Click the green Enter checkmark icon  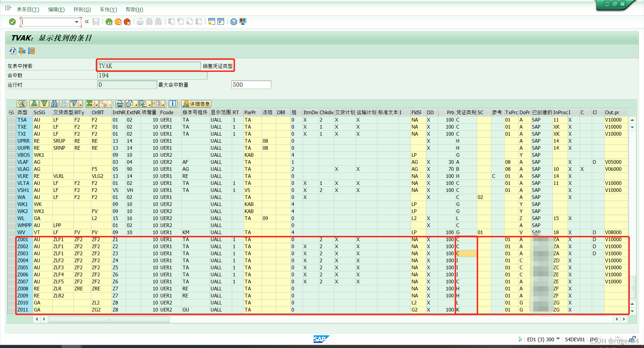click(12, 22)
